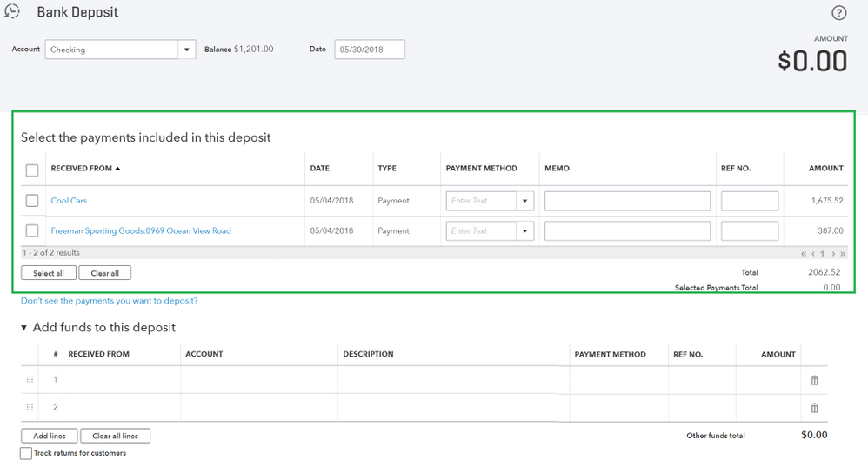Check the Cool Cars payment checkbox
Image resolution: width=868 pixels, height=467 pixels.
coord(32,201)
